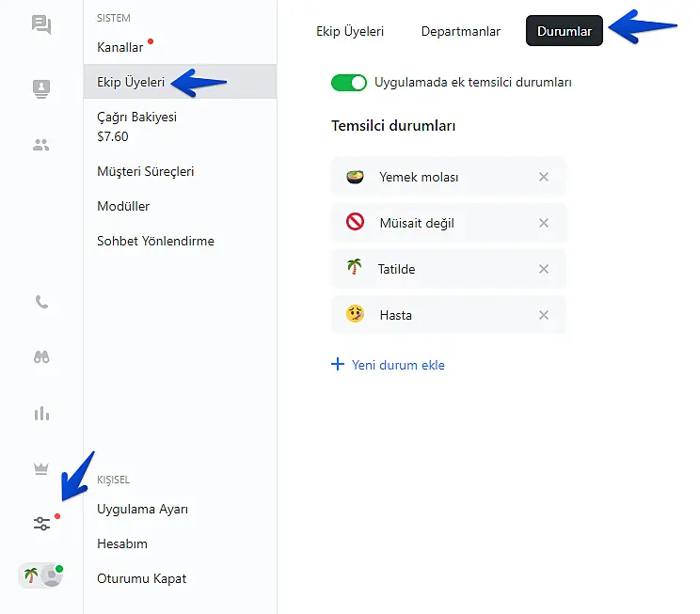Remove the Yemek molası status
The height and width of the screenshot is (614, 700).
coord(543,177)
